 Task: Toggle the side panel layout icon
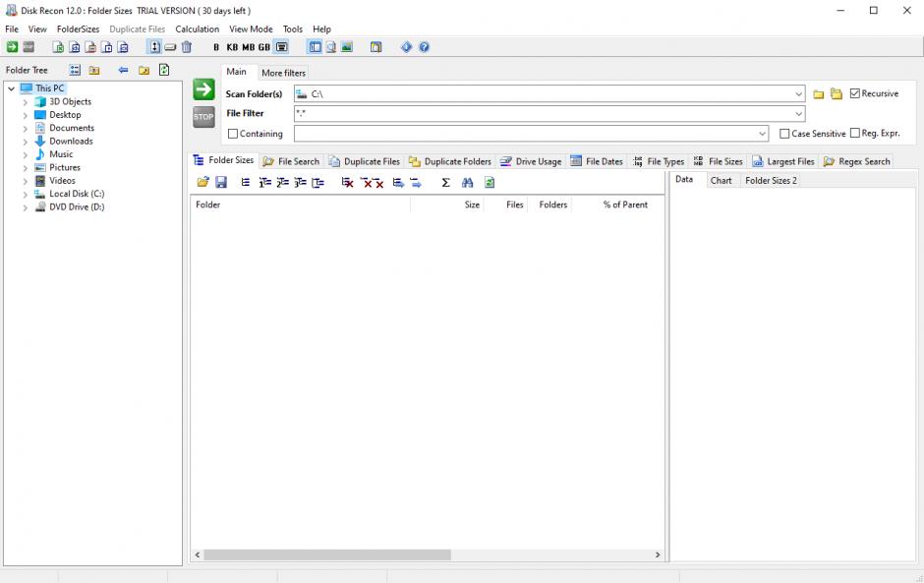pyautogui.click(x=316, y=47)
